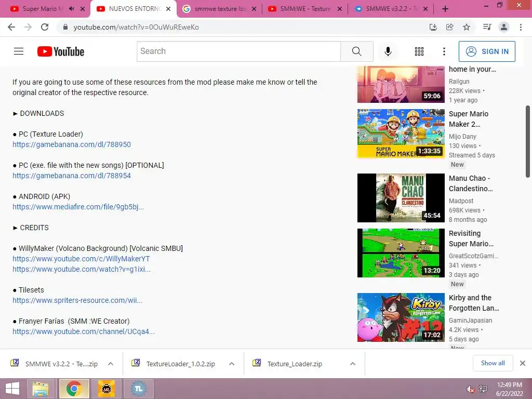Open YouTube hamburger guide menu
The image size is (532, 399).
click(x=19, y=51)
